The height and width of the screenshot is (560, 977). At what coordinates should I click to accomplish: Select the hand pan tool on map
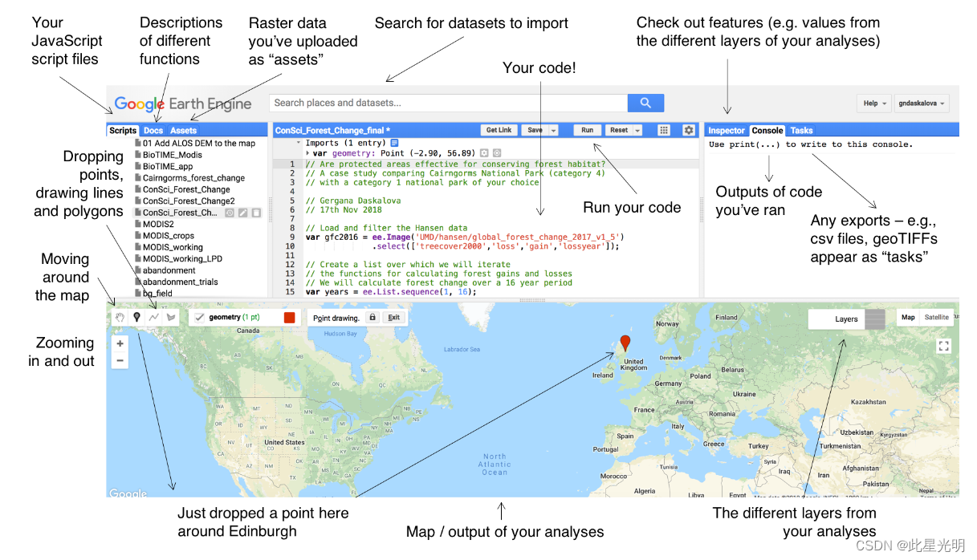tap(120, 318)
